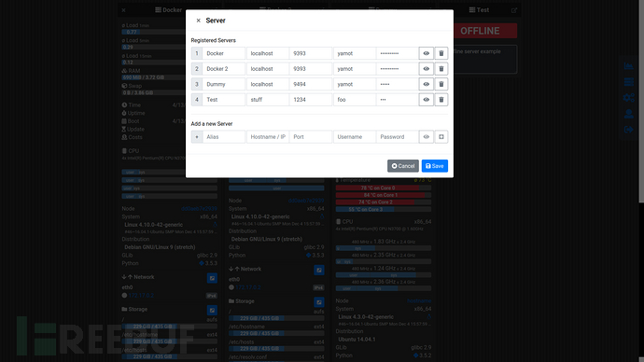Open the Docker tab in background
The width and height of the screenshot is (644, 362).
click(x=168, y=10)
